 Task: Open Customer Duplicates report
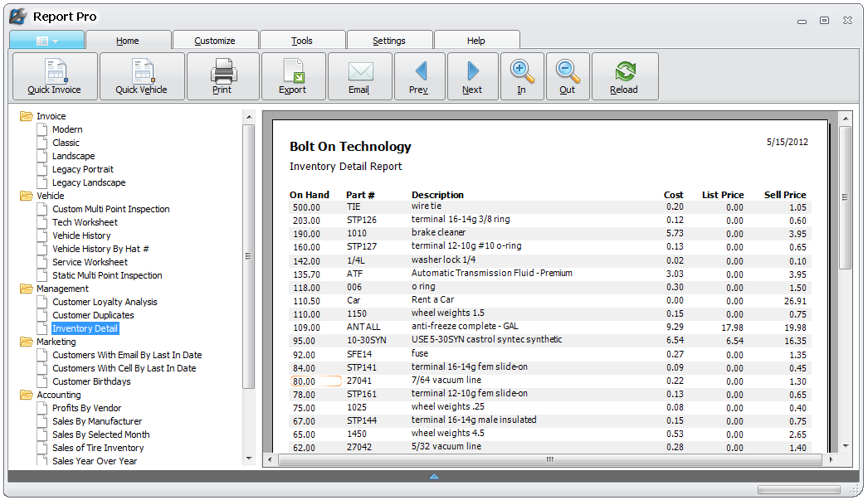point(94,315)
